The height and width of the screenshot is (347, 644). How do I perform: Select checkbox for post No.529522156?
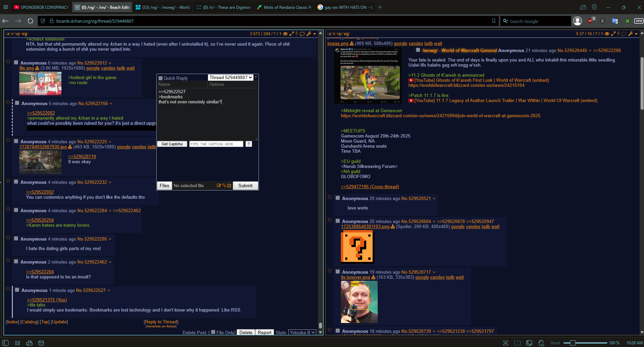click(17, 103)
